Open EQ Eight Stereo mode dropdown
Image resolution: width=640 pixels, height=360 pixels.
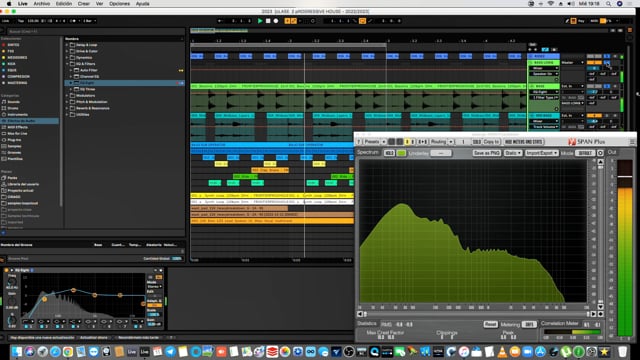coord(154,287)
